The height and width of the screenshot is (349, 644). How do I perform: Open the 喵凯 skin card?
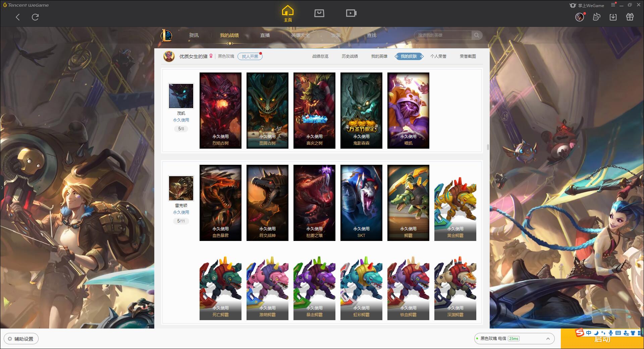click(408, 110)
